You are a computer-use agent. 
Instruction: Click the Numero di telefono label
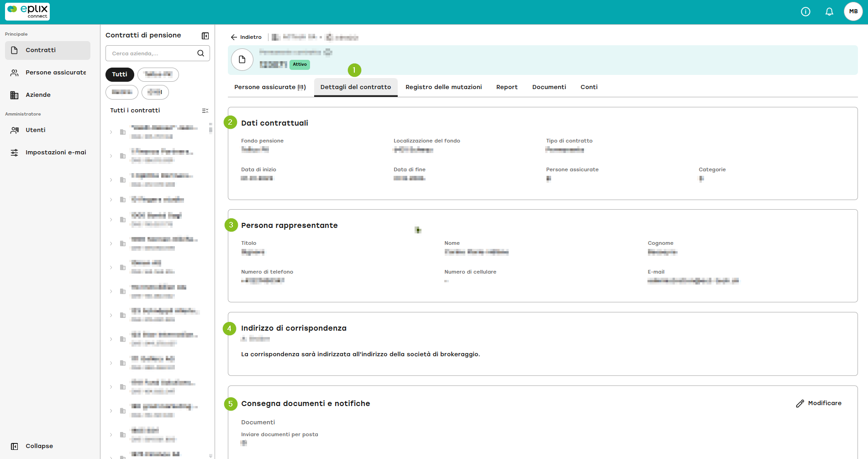[267, 272]
